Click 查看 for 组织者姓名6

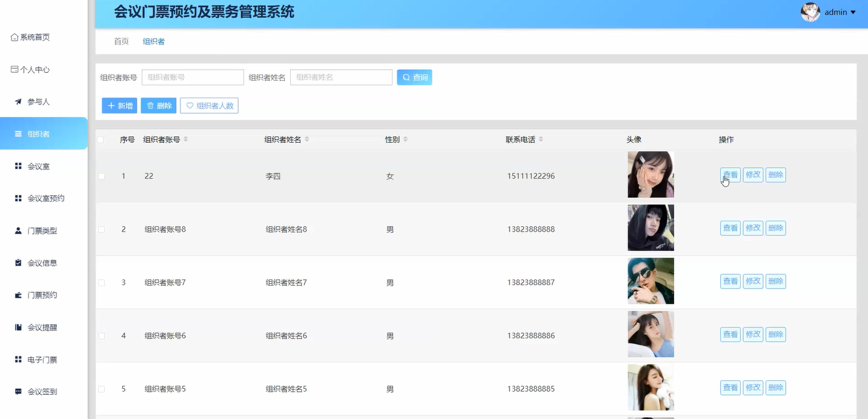point(731,335)
